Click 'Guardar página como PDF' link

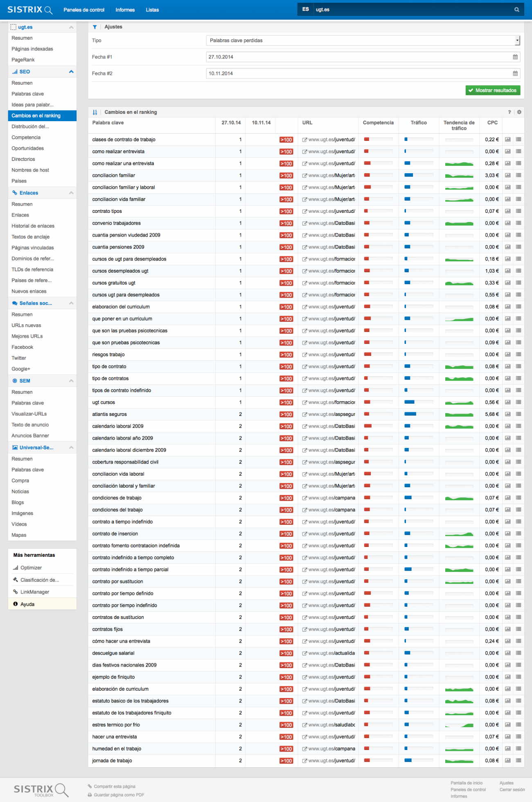pos(119,795)
